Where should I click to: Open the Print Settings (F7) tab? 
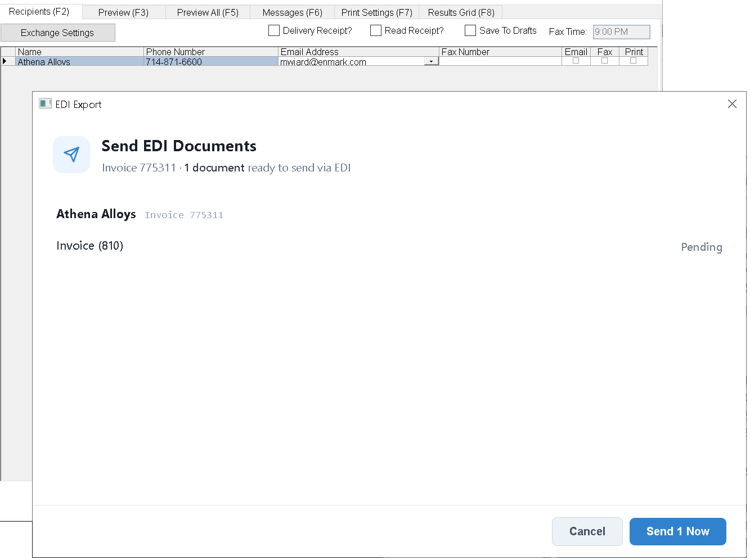click(x=376, y=12)
